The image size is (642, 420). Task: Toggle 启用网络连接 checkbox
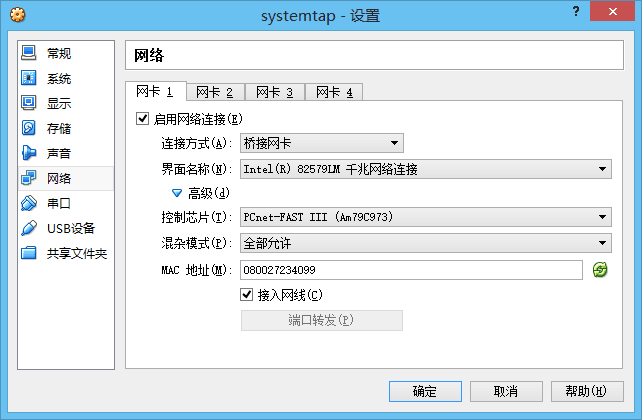point(142,119)
